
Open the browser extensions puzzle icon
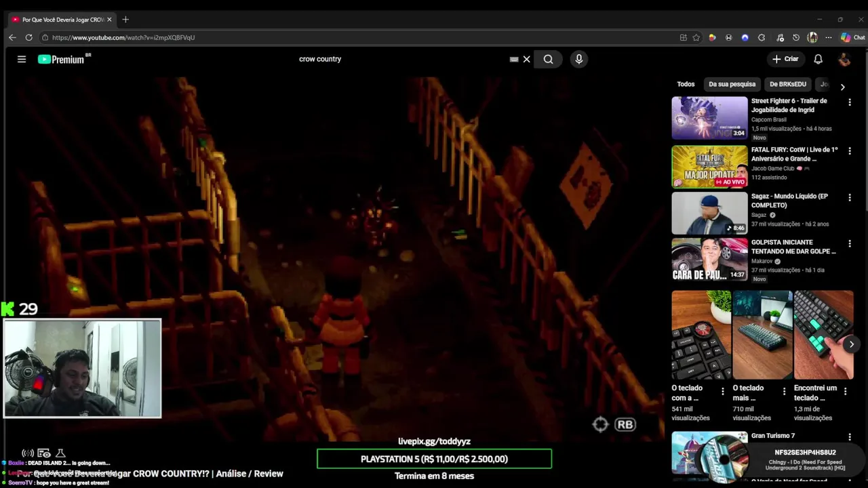762,37
